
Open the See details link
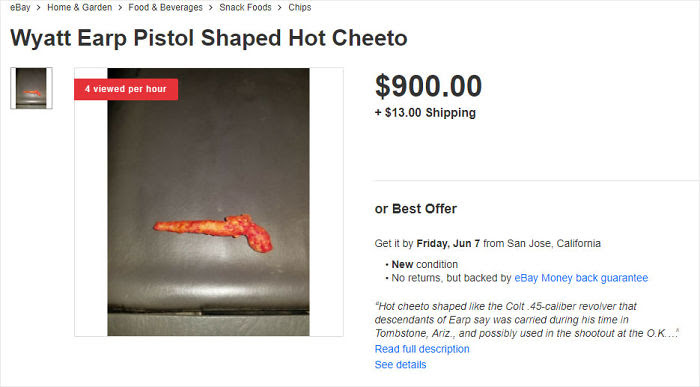click(x=400, y=365)
